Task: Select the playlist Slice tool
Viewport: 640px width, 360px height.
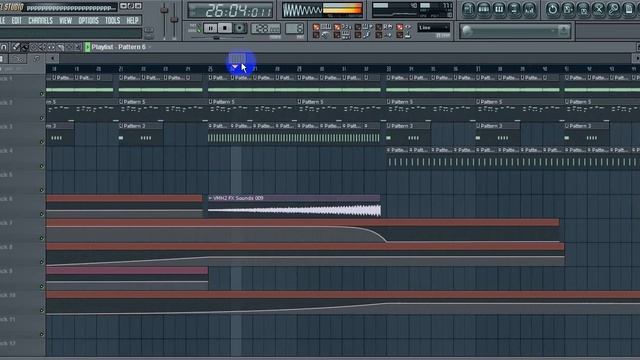Action: coord(60,47)
